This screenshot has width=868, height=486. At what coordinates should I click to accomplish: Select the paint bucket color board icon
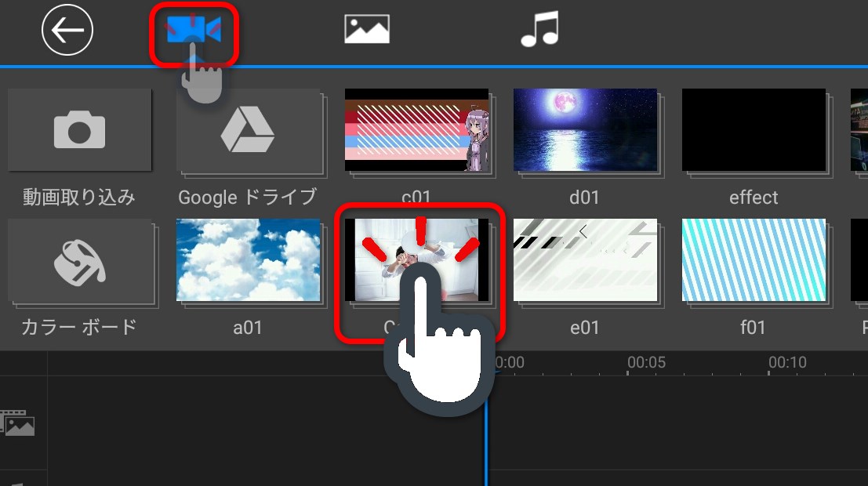79,260
